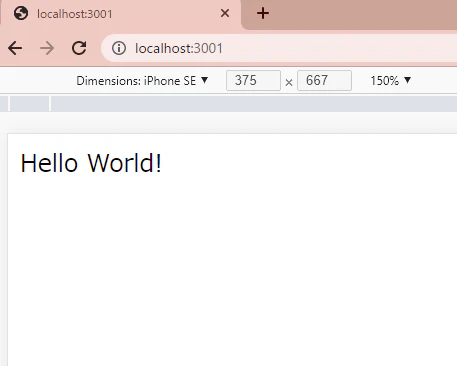Edit the viewport height field 667
Image resolution: width=457 pixels, height=366 pixels.
pos(324,80)
